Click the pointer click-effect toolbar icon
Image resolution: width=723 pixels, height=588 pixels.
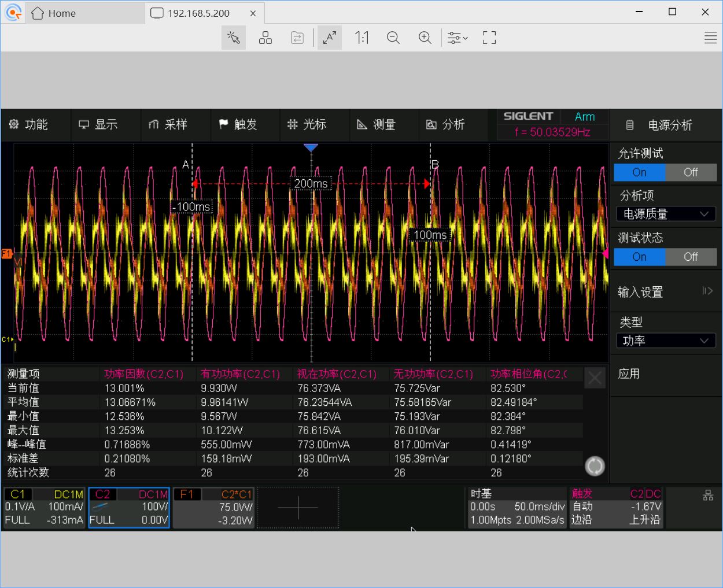(x=234, y=38)
